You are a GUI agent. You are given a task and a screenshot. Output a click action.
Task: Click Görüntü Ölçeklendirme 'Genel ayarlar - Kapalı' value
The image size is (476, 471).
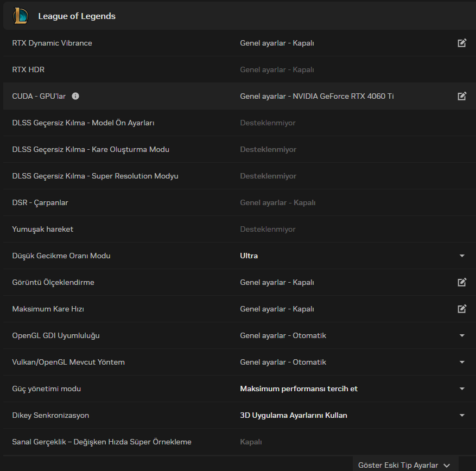click(x=277, y=282)
